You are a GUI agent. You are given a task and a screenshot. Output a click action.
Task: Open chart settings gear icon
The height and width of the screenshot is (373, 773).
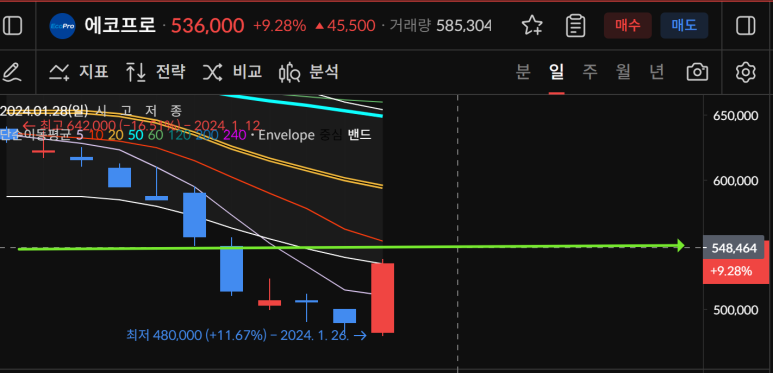click(x=745, y=72)
